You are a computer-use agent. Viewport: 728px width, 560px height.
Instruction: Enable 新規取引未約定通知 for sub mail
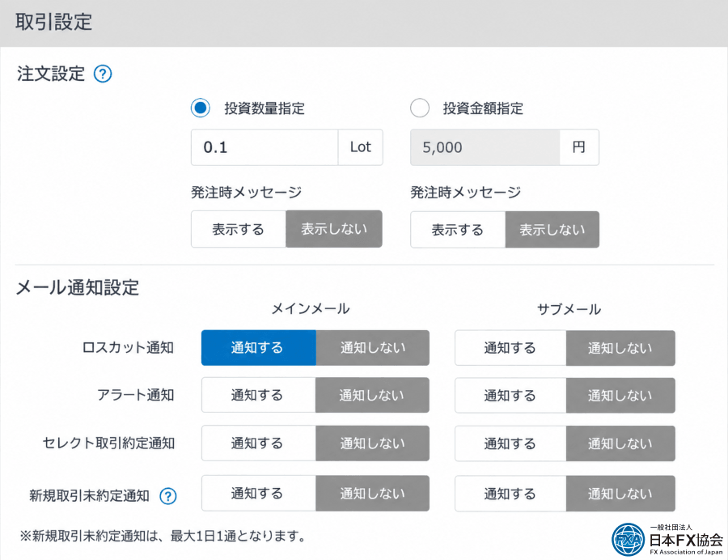(x=510, y=494)
